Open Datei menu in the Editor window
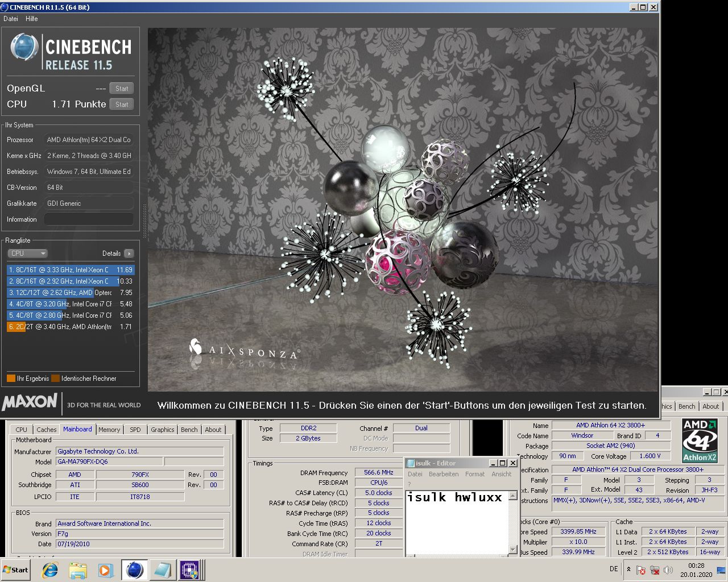Screen dimensions: 728x582 [415, 474]
